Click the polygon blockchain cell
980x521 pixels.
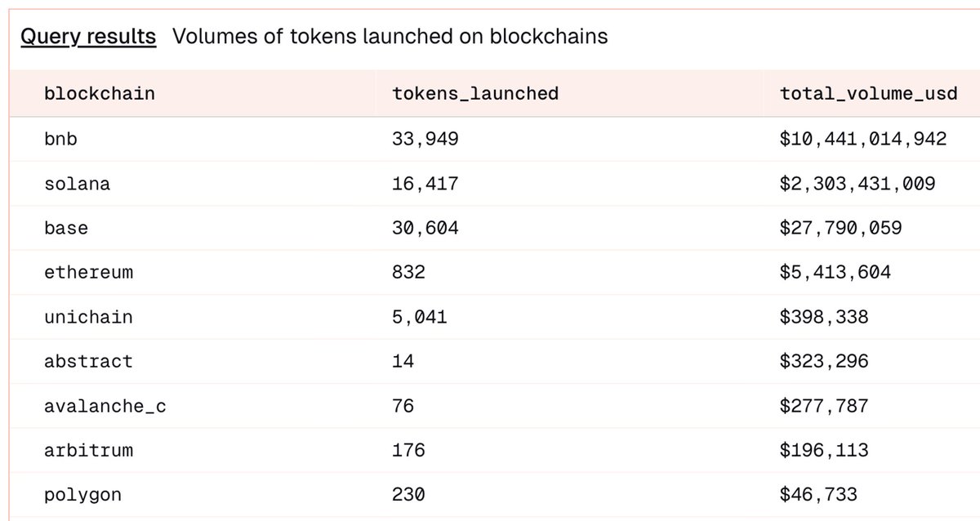[x=82, y=494]
